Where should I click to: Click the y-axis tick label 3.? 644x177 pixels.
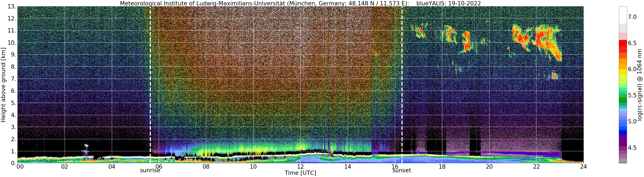coord(14,127)
